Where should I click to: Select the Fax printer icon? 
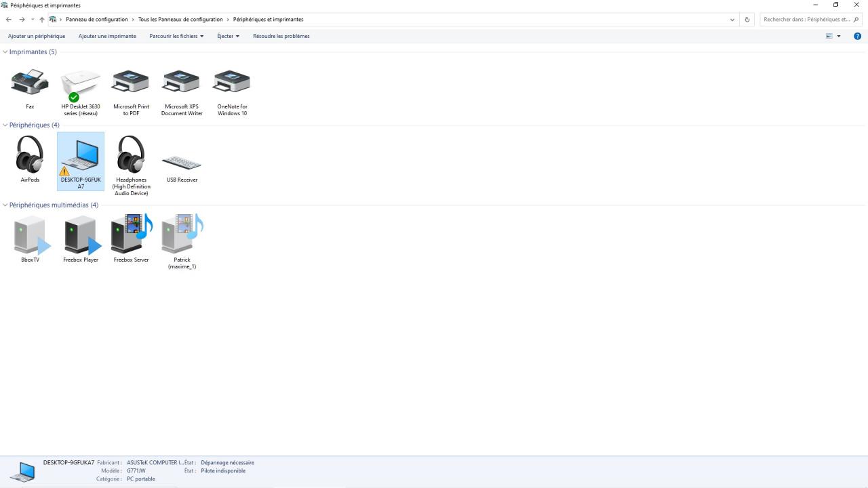point(30,82)
